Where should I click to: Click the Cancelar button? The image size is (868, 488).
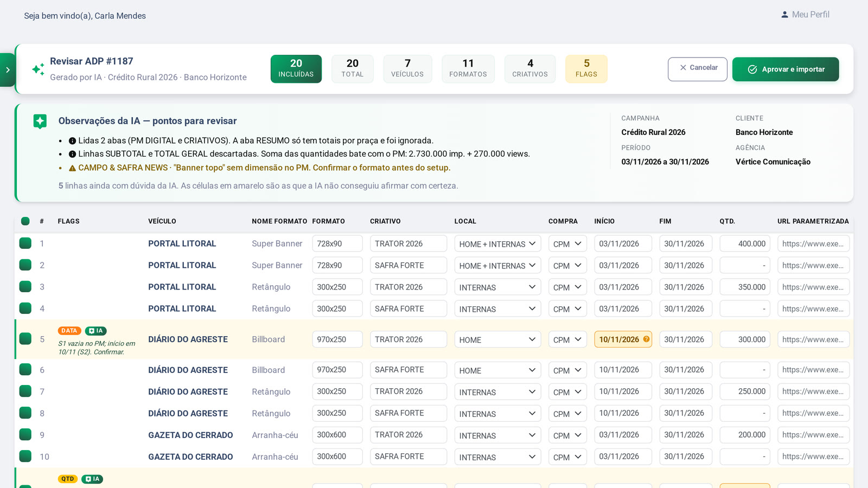pos(698,69)
